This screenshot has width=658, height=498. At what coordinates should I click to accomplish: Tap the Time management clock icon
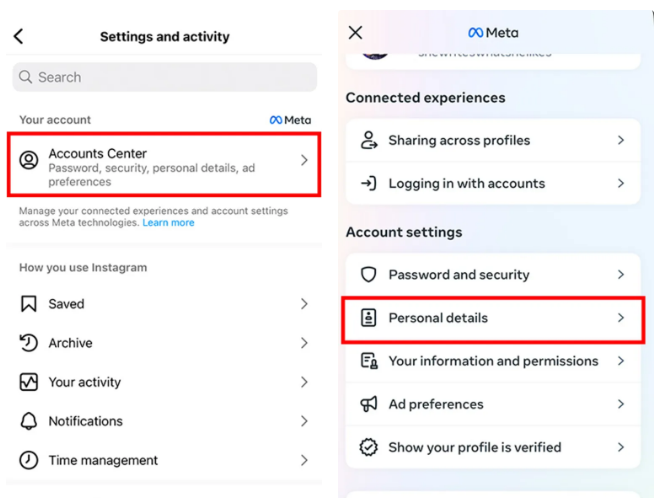29,460
